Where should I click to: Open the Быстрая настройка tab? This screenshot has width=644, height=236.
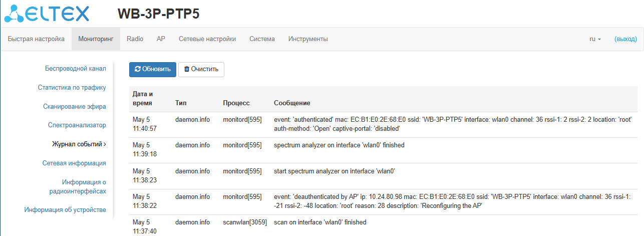(x=36, y=39)
